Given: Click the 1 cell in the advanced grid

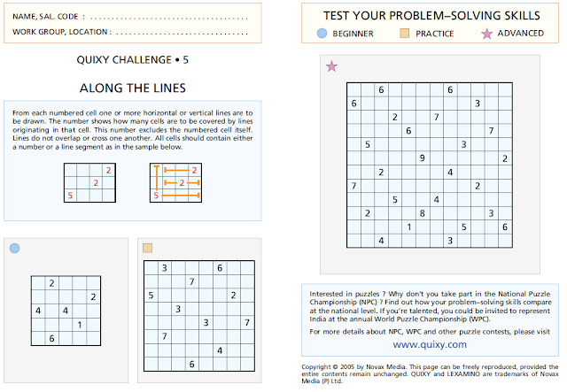Looking at the screenshot, I should pyautogui.click(x=408, y=227).
